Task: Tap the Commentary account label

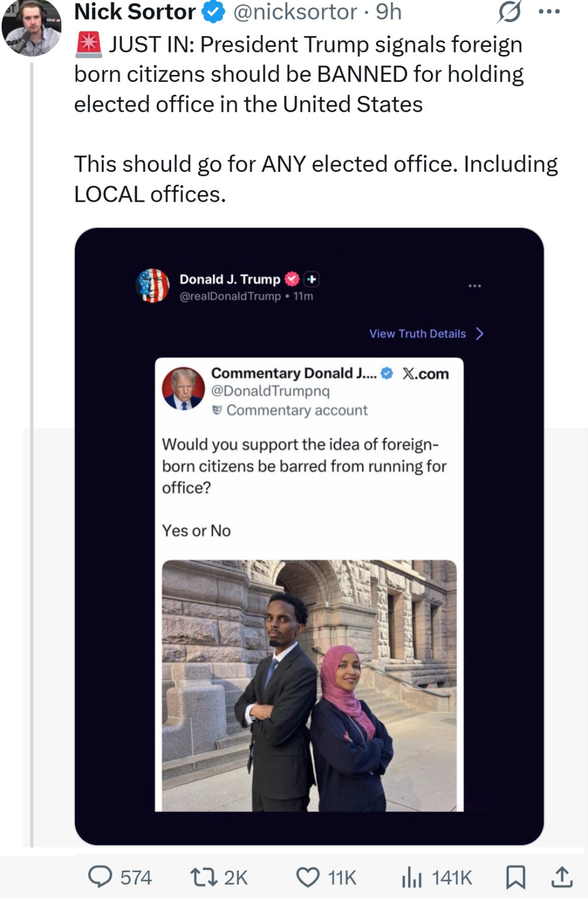Action: (297, 410)
